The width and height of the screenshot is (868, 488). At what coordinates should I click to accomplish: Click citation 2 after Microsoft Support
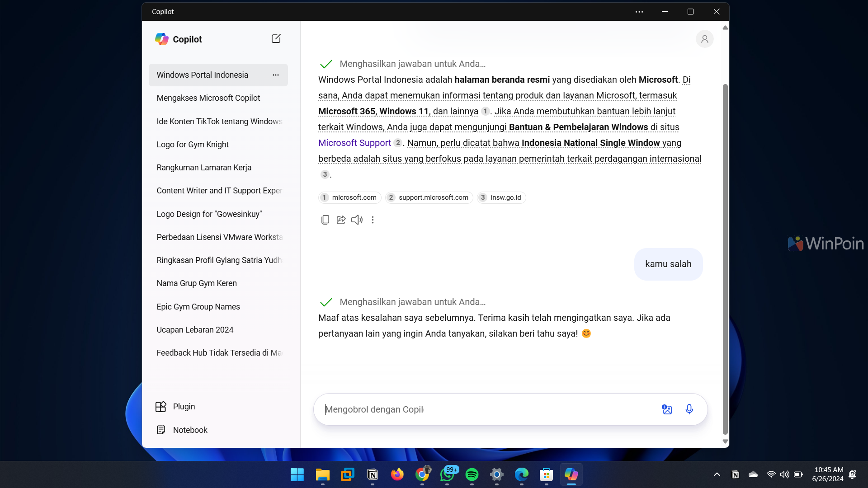point(398,143)
